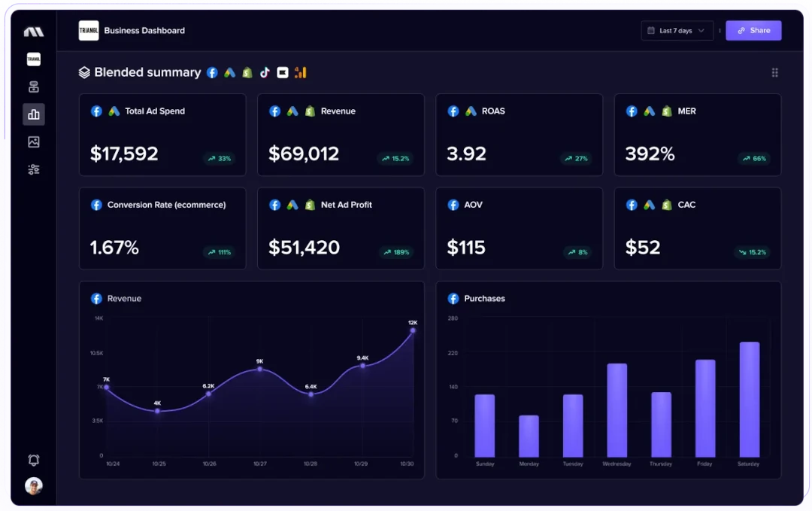
Task: Click the grid dots menu by Blended summary
Action: pos(774,72)
